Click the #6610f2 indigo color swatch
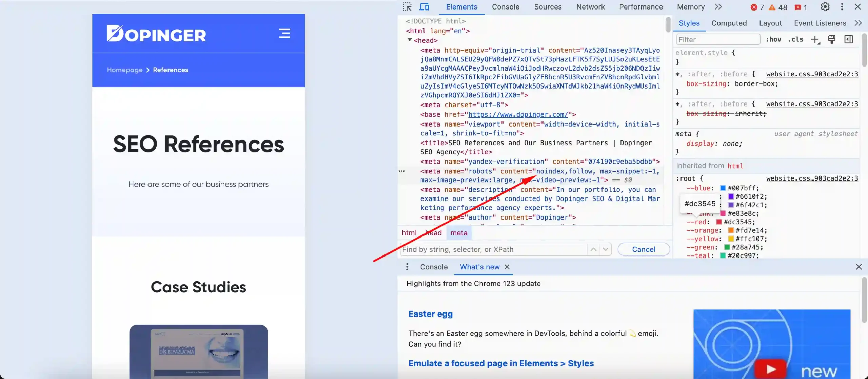The image size is (868, 379). 731,196
